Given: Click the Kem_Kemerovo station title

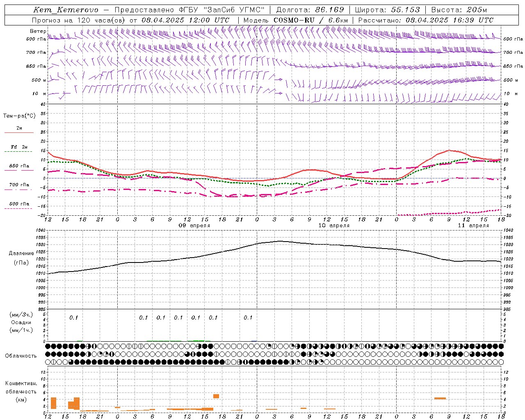Looking at the screenshot, I should coord(66,10).
